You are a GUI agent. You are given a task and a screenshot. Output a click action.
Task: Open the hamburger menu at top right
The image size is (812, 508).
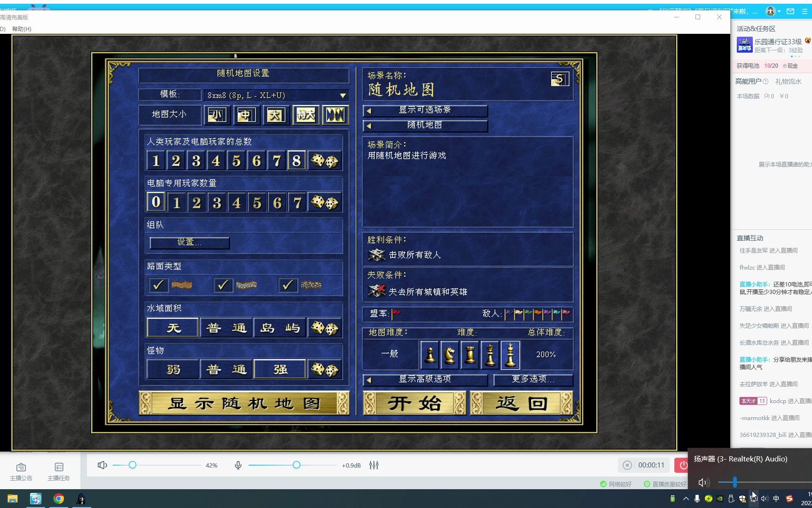804,11
